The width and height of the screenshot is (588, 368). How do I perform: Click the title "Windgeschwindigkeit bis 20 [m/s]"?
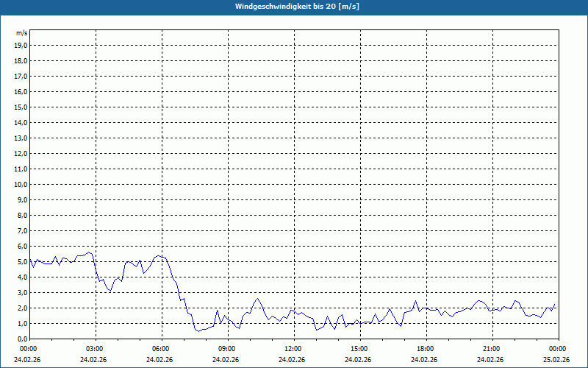[x=297, y=7]
